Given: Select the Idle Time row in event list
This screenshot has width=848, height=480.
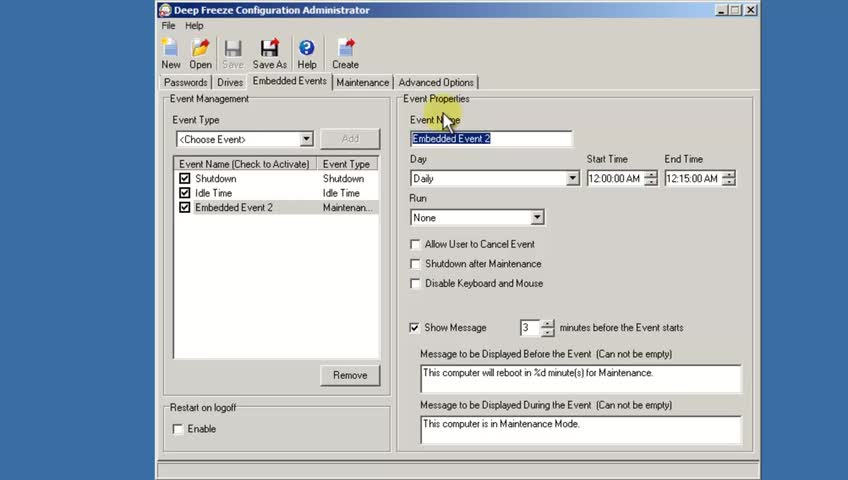Looking at the screenshot, I should coord(276,193).
